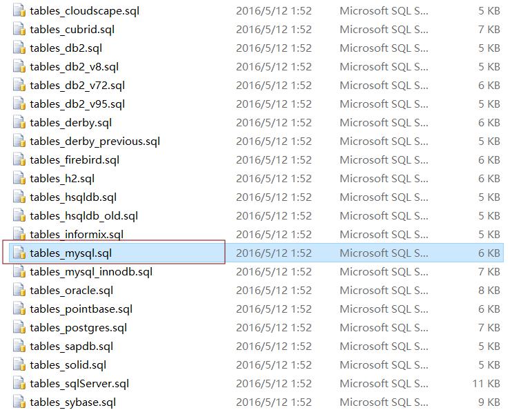
Task: Select file name tables_postgres.sql
Action: [78, 329]
